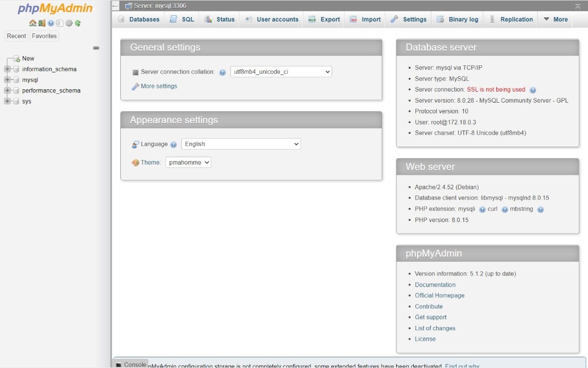Open the Theme dropdown showing pmahomme
This screenshot has width=588, height=368.
(188, 162)
